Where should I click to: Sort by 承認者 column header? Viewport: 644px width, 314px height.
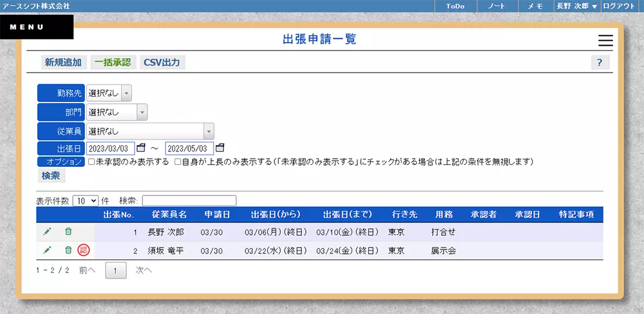(x=484, y=215)
